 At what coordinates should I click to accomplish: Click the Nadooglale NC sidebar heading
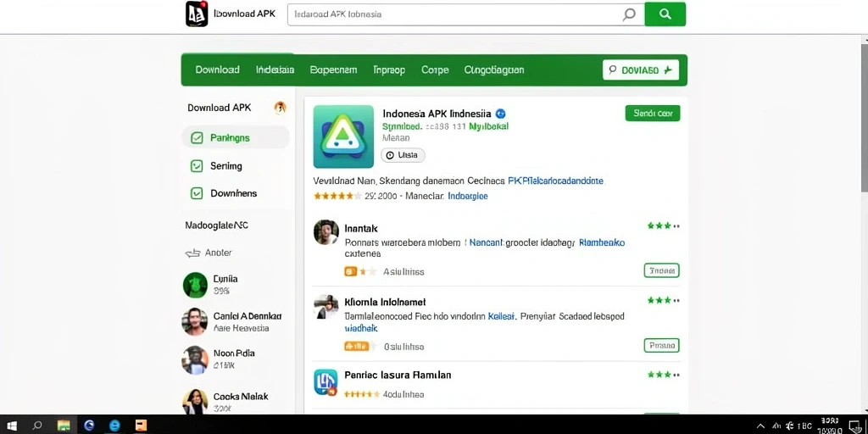(216, 225)
